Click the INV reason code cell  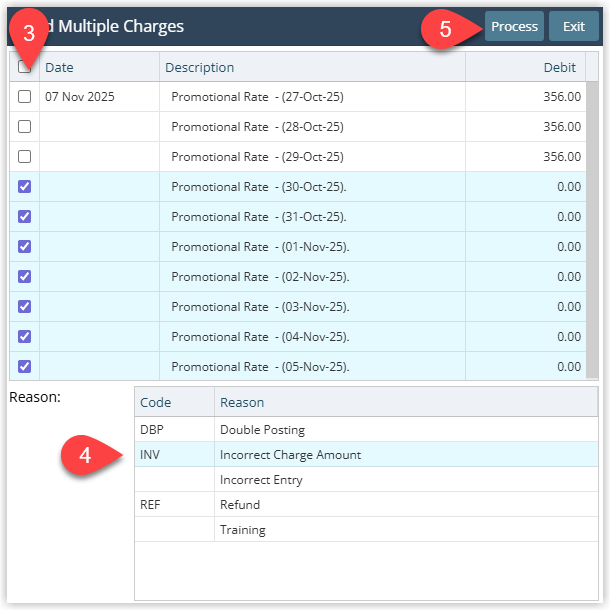(x=175, y=454)
